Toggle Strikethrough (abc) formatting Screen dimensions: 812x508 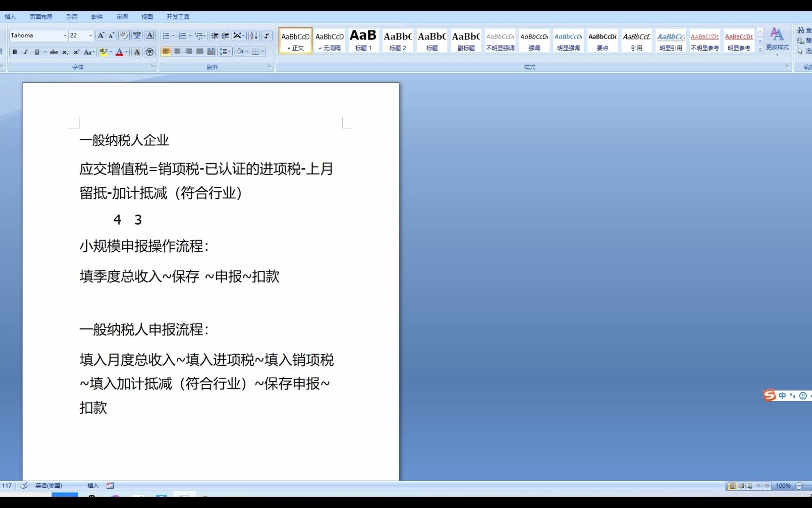click(x=54, y=52)
